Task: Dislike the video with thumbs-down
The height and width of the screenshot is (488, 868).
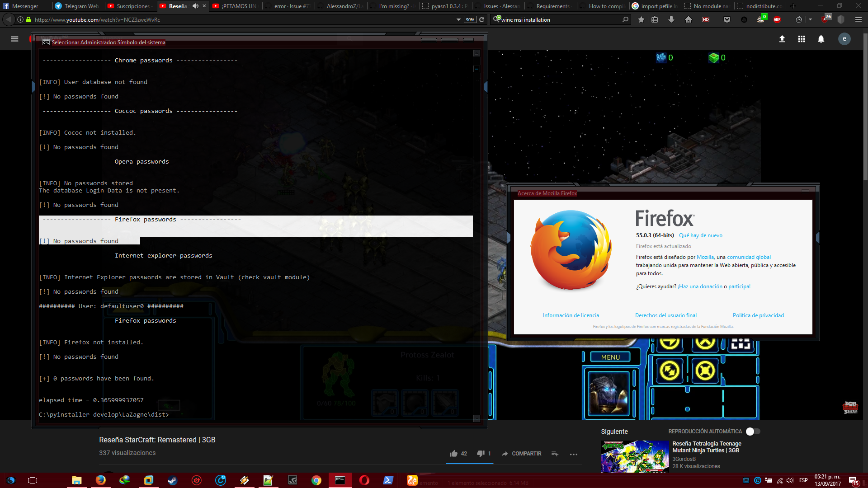Action: (x=480, y=453)
